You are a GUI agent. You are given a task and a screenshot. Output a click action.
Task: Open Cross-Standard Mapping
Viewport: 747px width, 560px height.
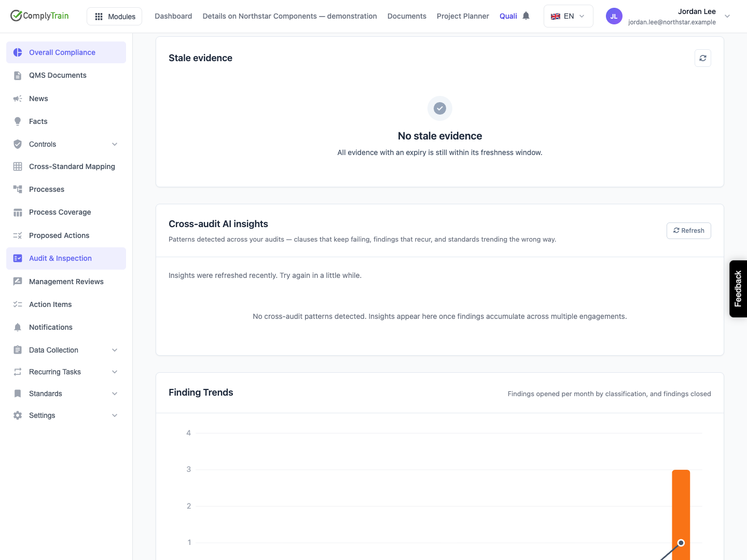click(x=66, y=166)
